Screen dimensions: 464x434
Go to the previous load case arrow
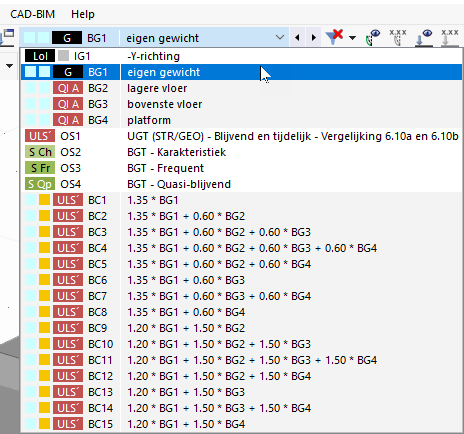[x=297, y=38]
